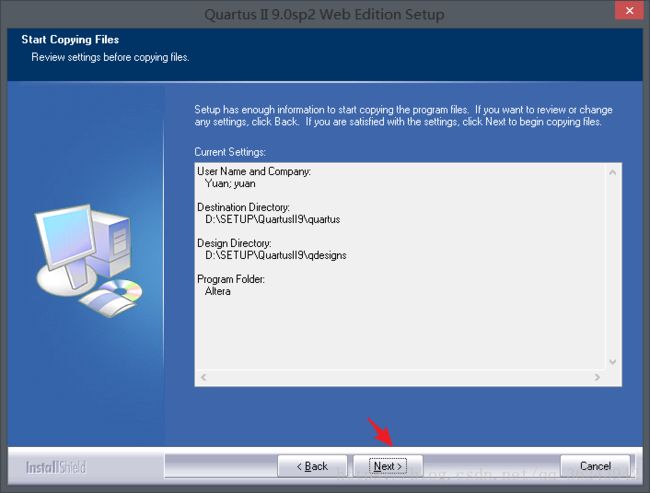The image size is (650, 493).
Task: Click the scroll up arrow in Current Settings
Action: tap(613, 172)
